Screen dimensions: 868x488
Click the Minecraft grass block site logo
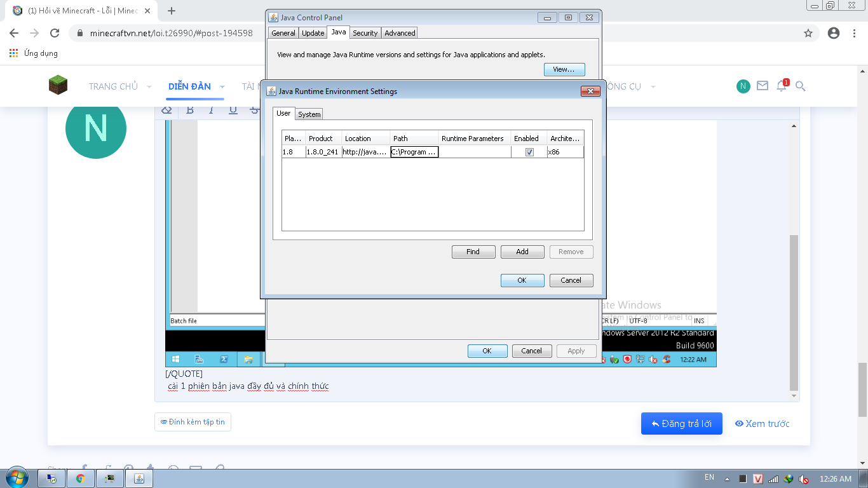pos(58,85)
